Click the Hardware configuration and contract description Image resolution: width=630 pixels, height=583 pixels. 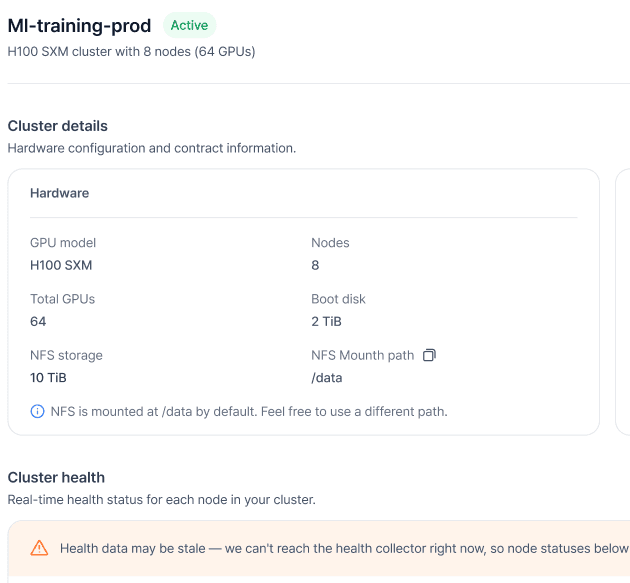[x=152, y=148]
